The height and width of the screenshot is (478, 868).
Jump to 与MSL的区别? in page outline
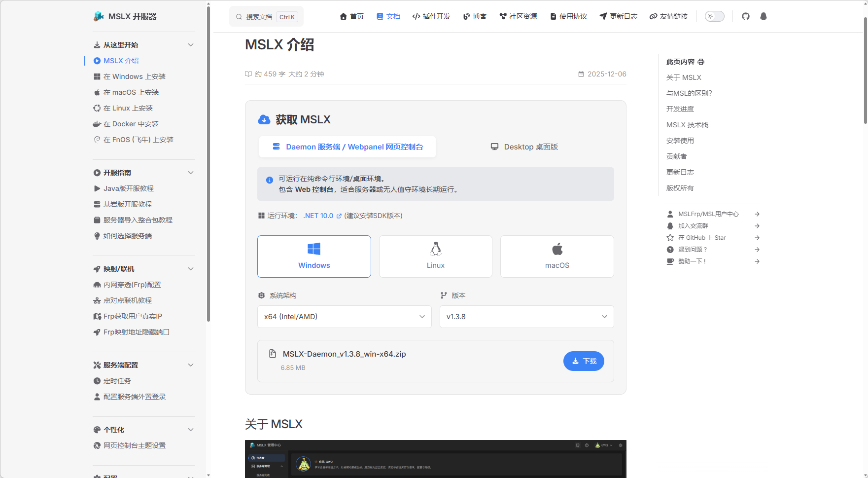pyautogui.click(x=689, y=93)
